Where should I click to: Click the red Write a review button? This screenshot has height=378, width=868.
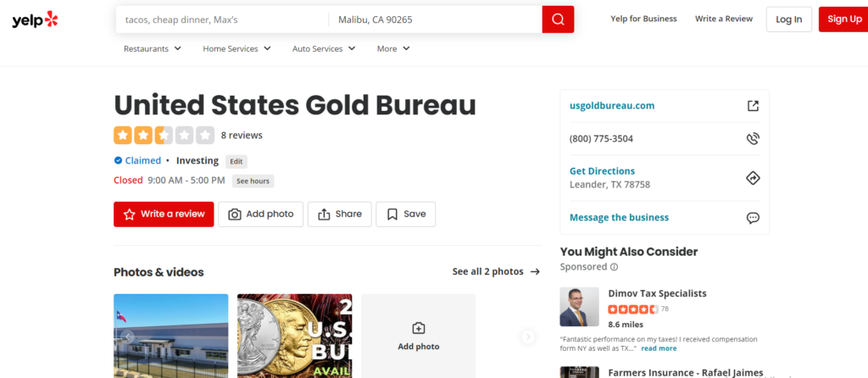[x=164, y=214]
